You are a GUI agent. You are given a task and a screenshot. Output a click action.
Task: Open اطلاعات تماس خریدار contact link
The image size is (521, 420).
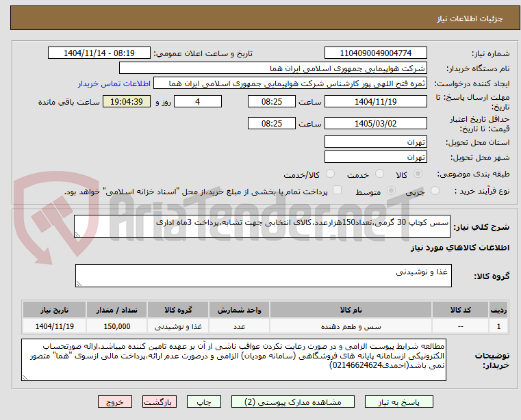[114, 83]
